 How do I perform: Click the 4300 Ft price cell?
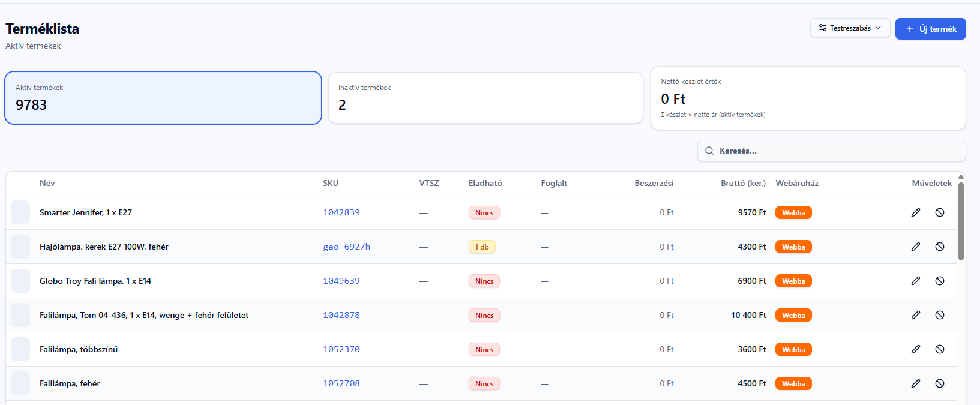(x=752, y=247)
